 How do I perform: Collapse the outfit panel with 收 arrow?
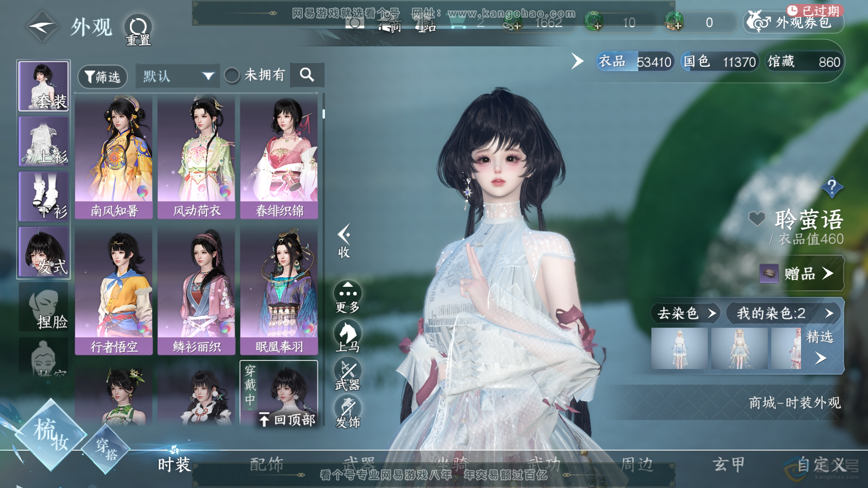point(344,241)
